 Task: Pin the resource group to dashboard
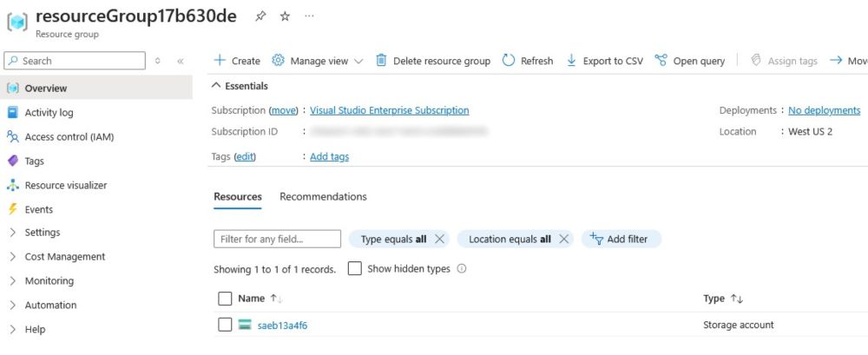pyautogui.click(x=260, y=16)
